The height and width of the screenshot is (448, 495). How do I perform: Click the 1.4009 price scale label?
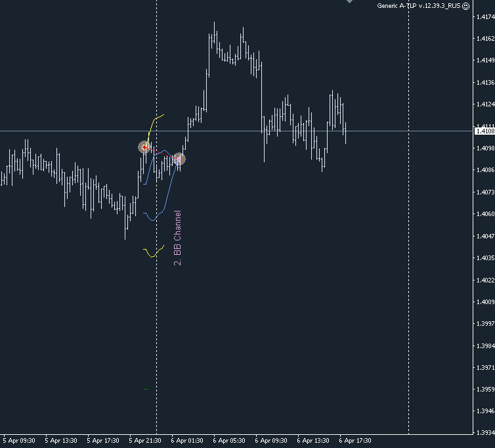click(x=486, y=302)
